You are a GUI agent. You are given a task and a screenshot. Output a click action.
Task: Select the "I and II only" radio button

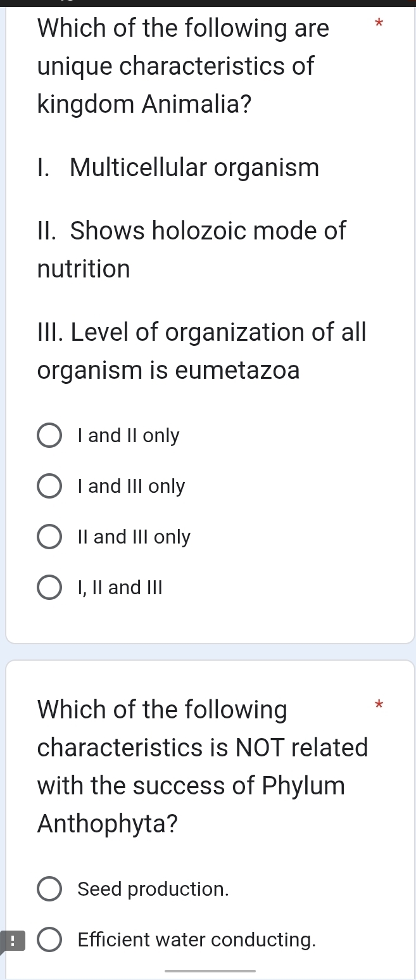click(x=49, y=435)
